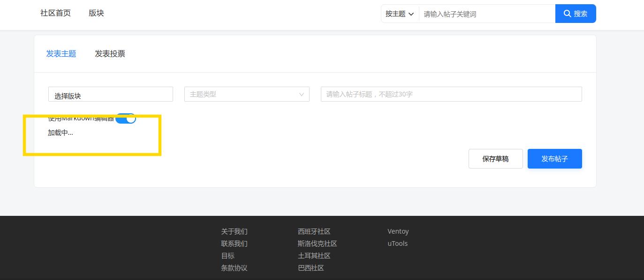
Task: Click the 发布帖子 publish button
Action: click(554, 159)
